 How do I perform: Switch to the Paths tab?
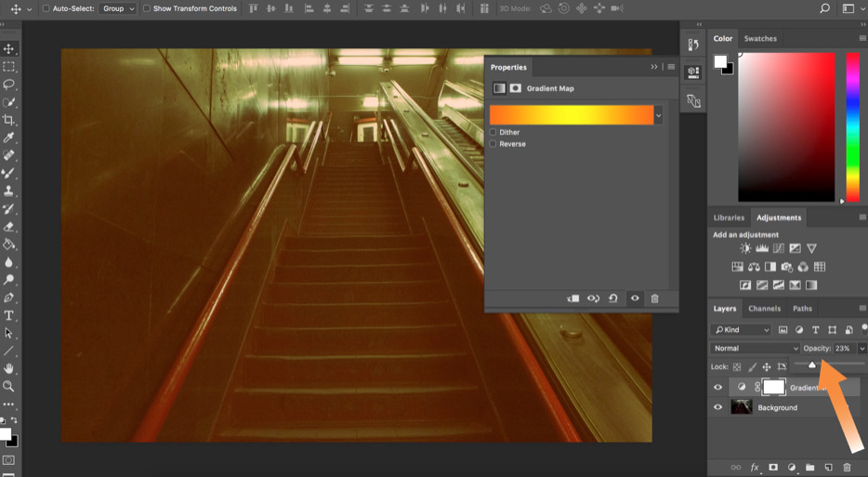(x=802, y=309)
